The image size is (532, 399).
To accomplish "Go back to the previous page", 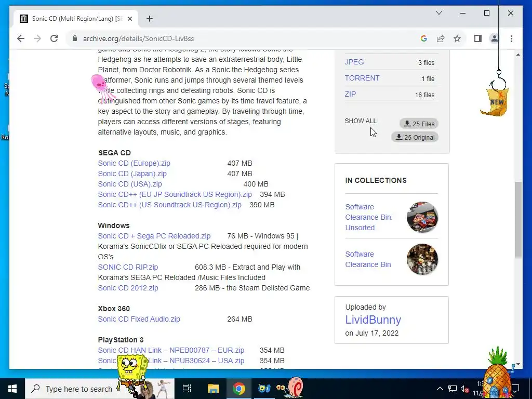I will 21,38.
